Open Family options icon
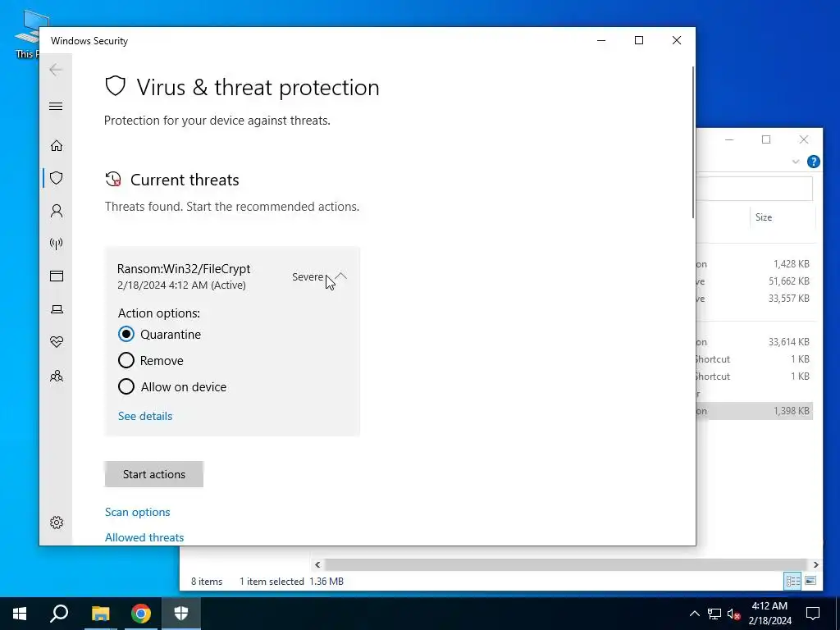 [x=57, y=376]
